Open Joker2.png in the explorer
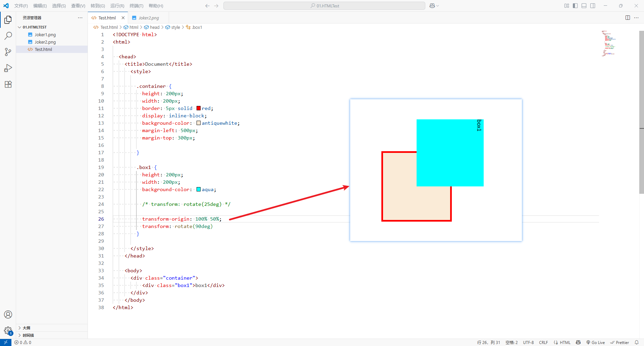Screen dimensions: 644x346 click(52, 42)
